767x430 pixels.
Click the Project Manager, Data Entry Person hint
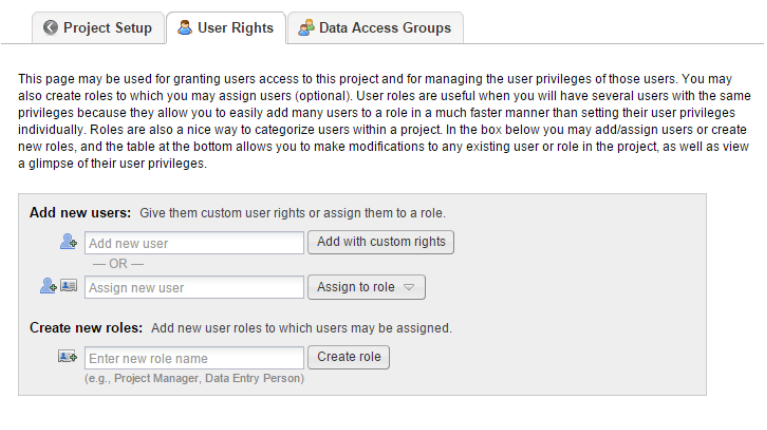pos(194,378)
